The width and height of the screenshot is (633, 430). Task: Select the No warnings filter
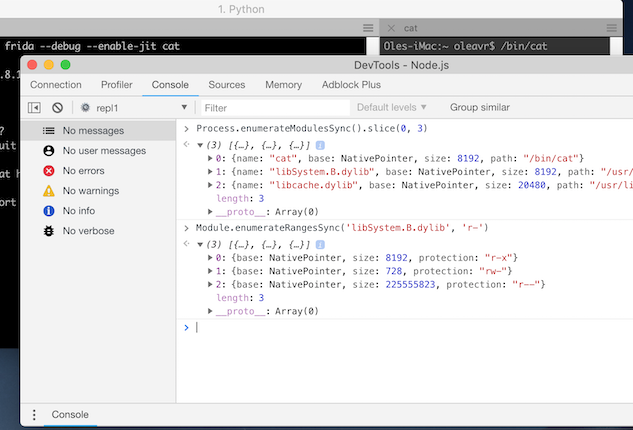coord(98,191)
